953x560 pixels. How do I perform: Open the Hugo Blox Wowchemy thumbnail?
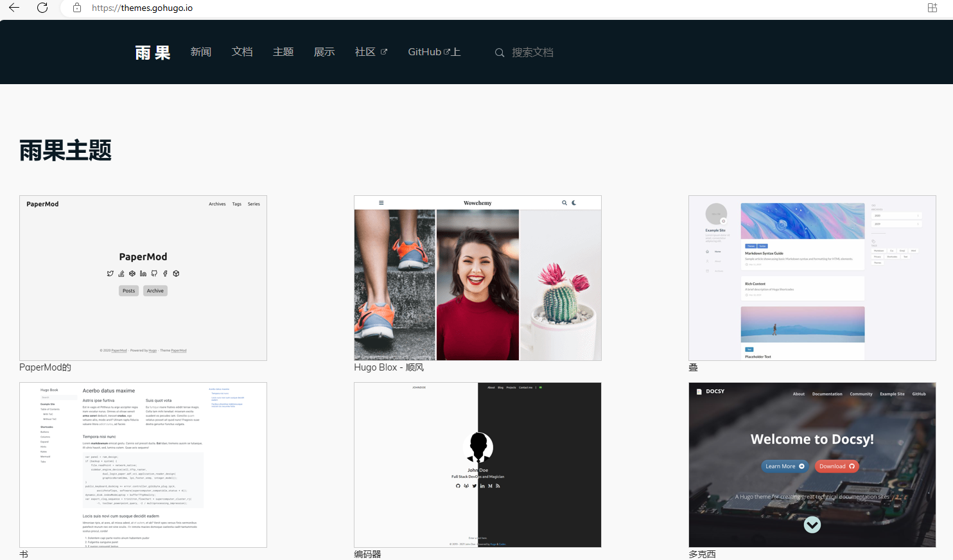(x=478, y=278)
